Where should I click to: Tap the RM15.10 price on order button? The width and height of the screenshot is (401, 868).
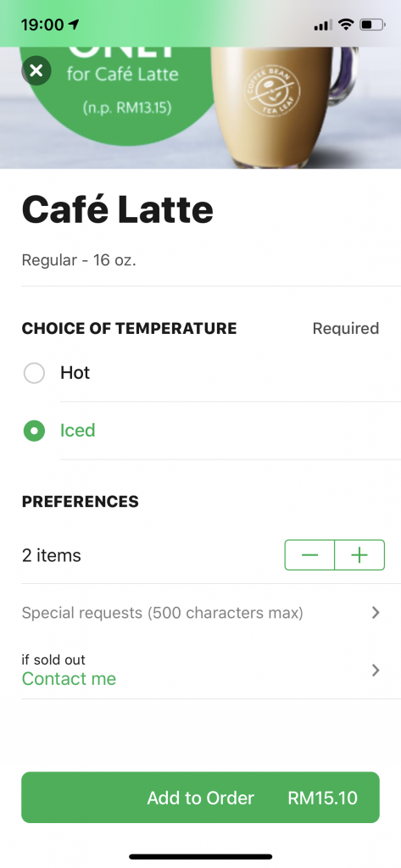click(x=323, y=798)
